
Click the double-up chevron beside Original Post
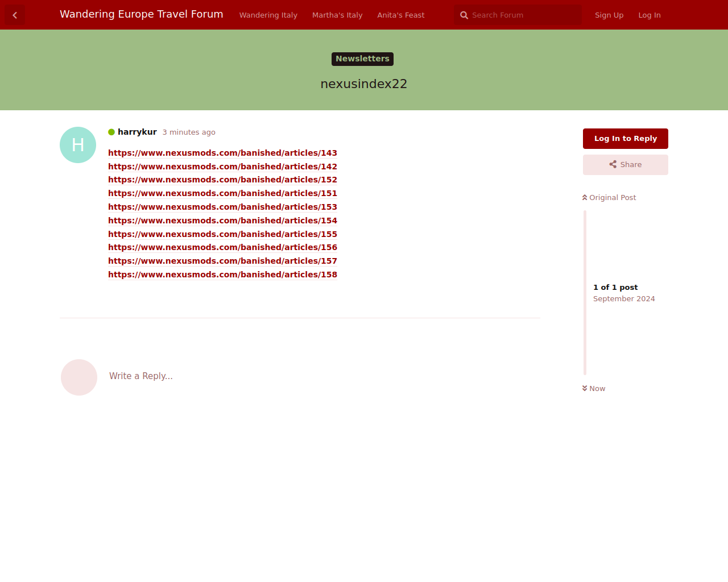[x=585, y=197]
